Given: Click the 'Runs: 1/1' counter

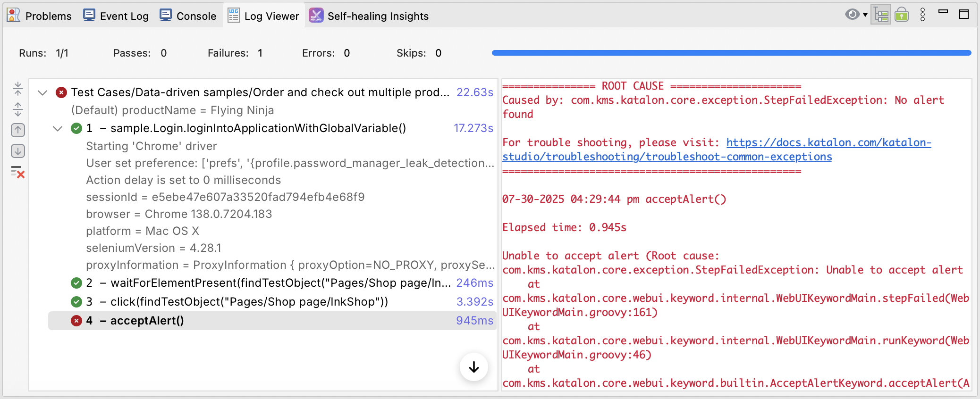Looking at the screenshot, I should (x=43, y=53).
